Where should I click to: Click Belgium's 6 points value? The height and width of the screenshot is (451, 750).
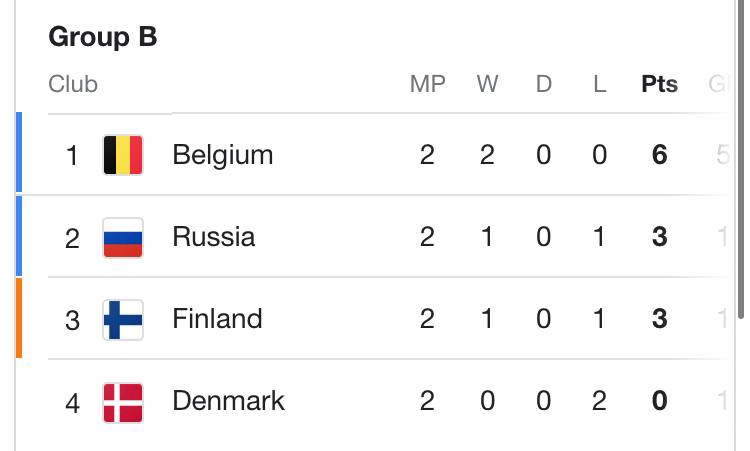pos(659,155)
